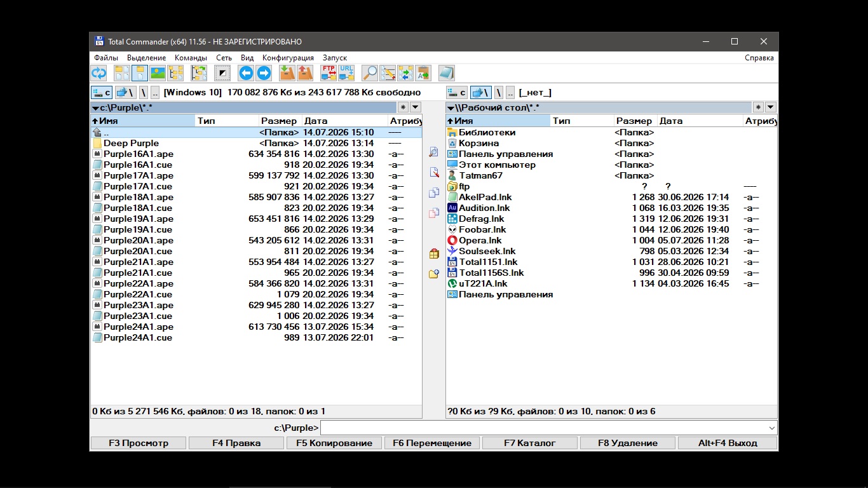Open the search files magnifier icon

click(x=370, y=73)
